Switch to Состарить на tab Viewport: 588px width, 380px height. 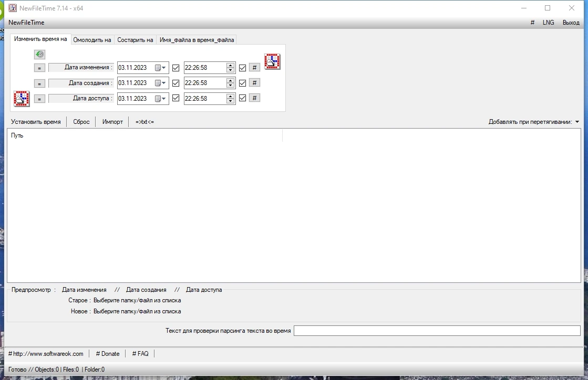click(135, 40)
